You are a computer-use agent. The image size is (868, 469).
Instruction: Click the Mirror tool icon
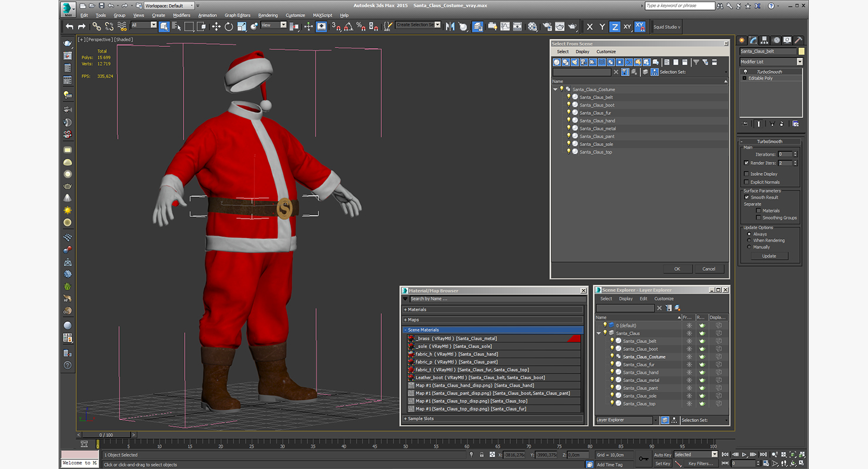pos(450,26)
